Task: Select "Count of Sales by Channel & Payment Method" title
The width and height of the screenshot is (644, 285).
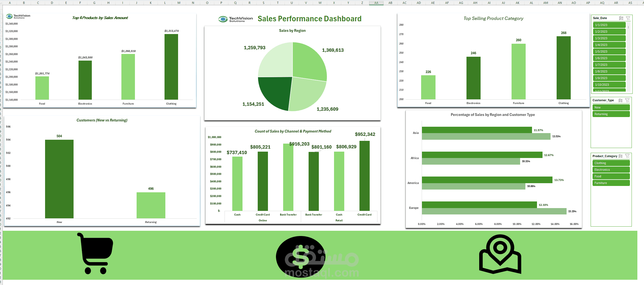Action: (293, 131)
